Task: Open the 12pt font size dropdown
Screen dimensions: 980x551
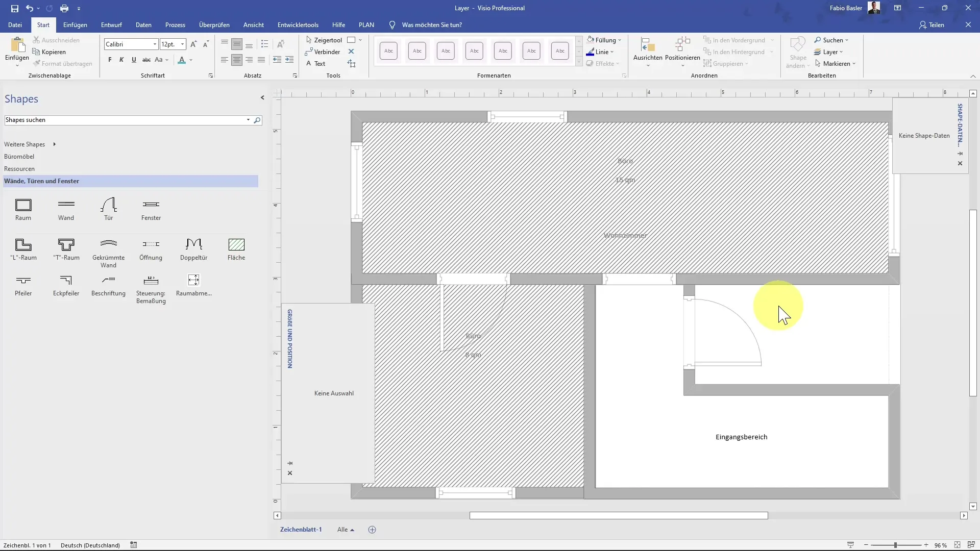Action: [x=182, y=44]
